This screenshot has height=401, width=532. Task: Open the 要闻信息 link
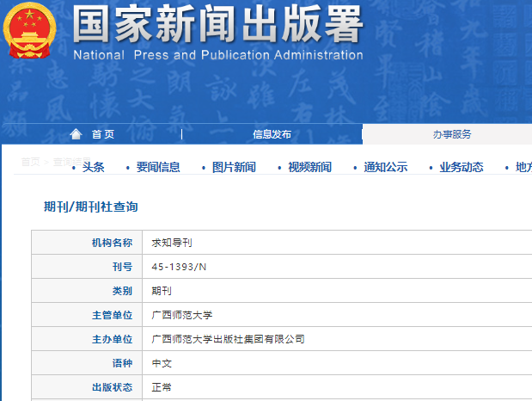point(158,167)
